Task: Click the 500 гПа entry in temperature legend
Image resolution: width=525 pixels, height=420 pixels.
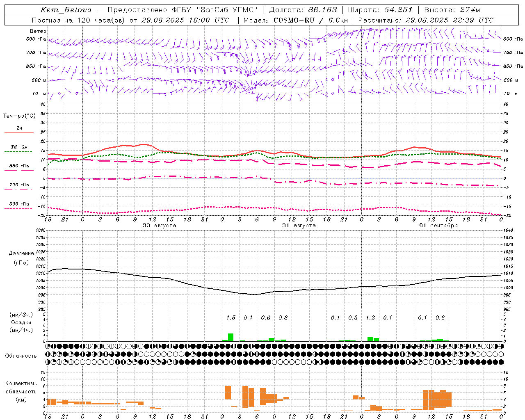Action: 19,204
